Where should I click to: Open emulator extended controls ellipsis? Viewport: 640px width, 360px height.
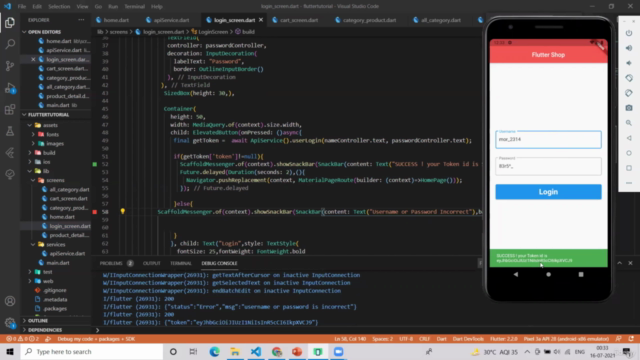tap(629, 183)
